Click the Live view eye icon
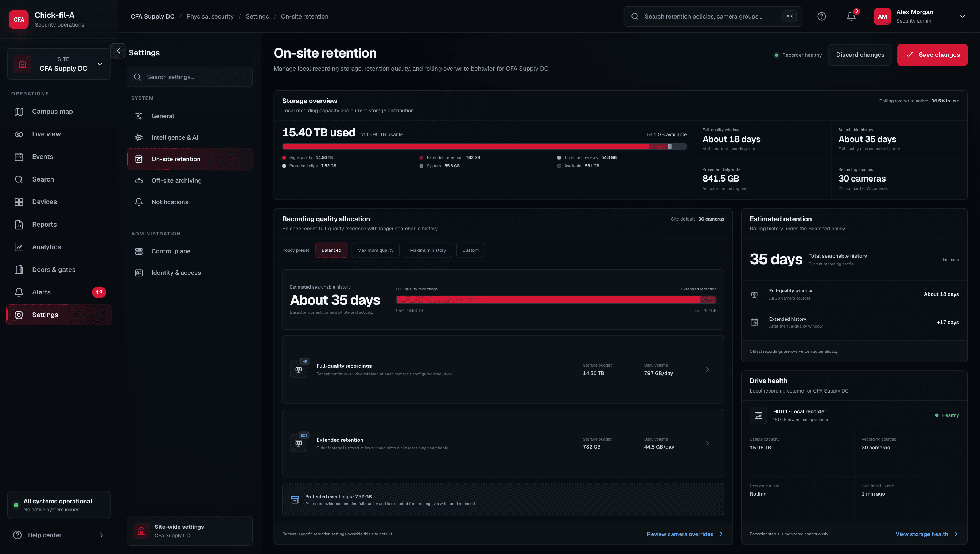Screen dimensions: 980x554 [x=19, y=134]
